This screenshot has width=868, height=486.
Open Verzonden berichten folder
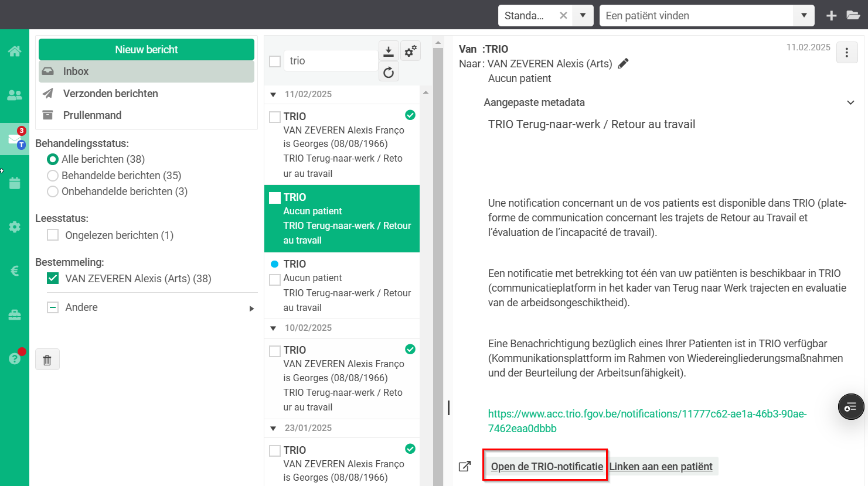(x=147, y=94)
